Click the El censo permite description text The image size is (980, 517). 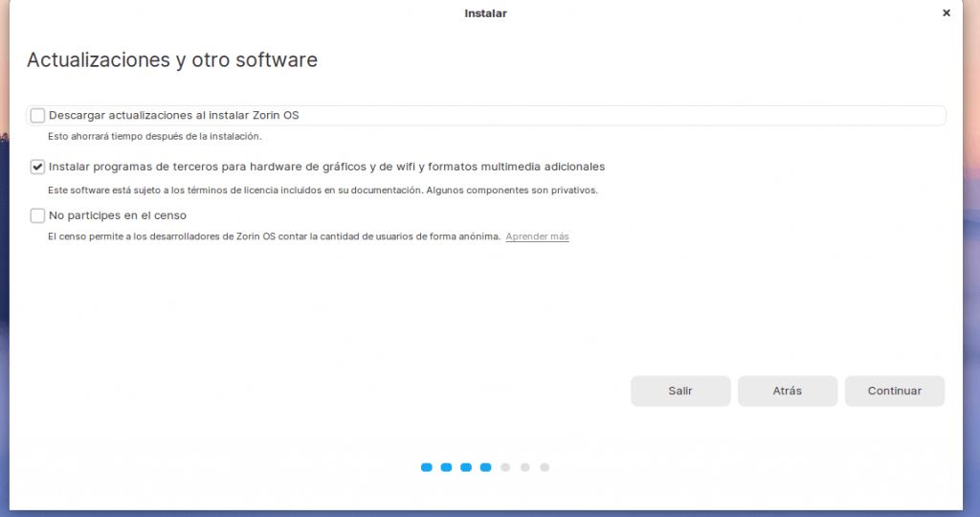274,236
